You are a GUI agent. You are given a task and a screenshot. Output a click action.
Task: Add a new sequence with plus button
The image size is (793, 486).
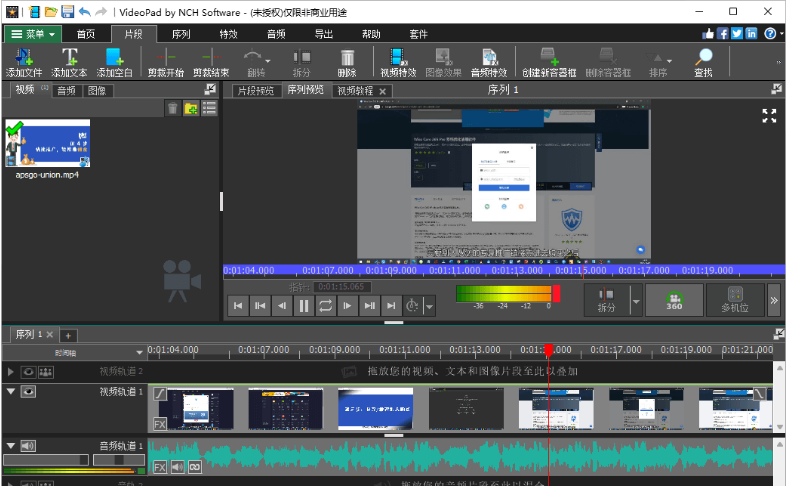pyautogui.click(x=68, y=335)
